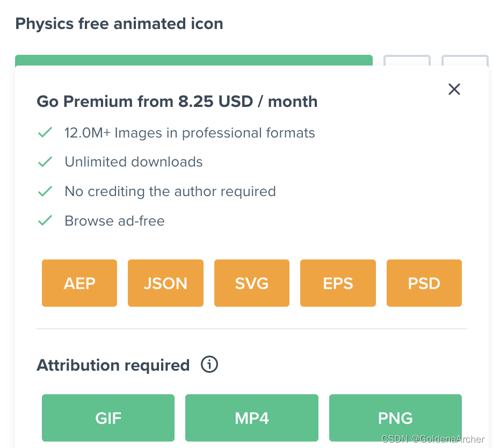Click the Unlimited downloads text
Screen dimensions: 493x448
pos(134,162)
